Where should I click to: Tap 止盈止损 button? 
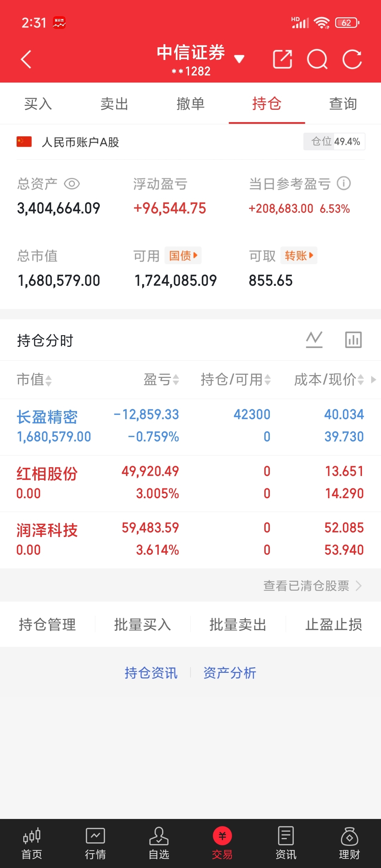tap(334, 625)
